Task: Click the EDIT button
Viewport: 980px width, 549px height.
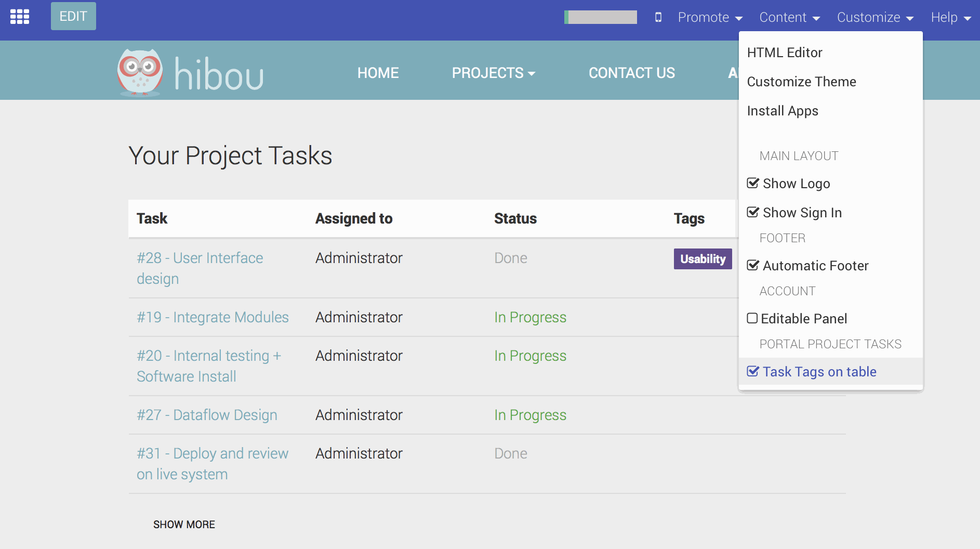Action: coord(73,16)
